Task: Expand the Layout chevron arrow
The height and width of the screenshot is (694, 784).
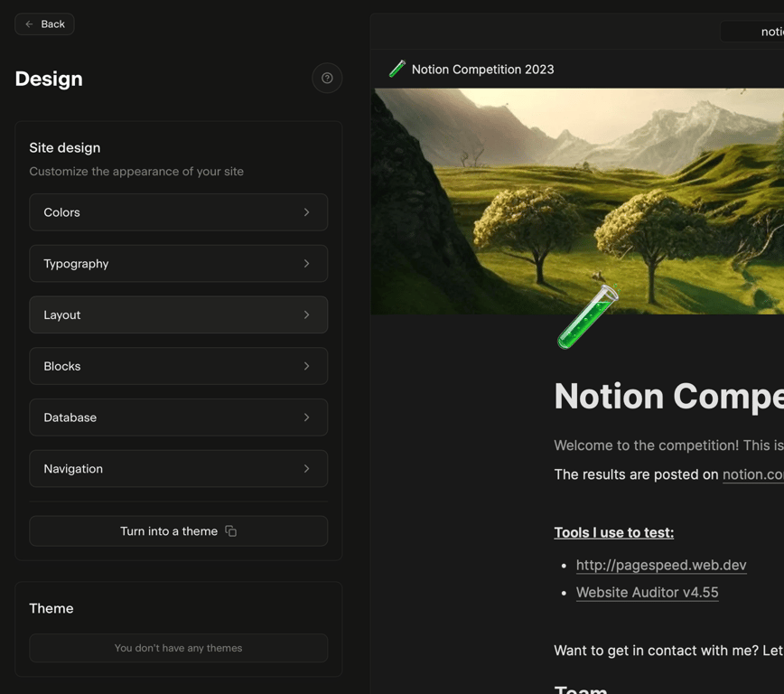Action: pyautogui.click(x=306, y=314)
